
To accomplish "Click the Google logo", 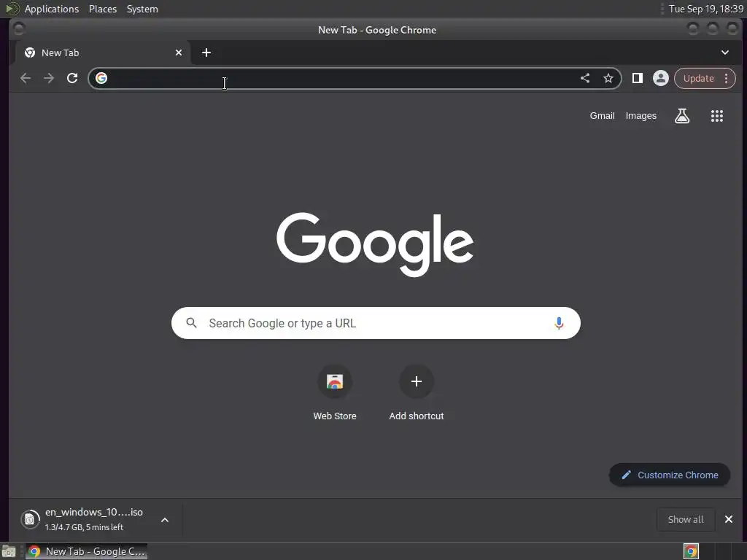I will coord(375,244).
